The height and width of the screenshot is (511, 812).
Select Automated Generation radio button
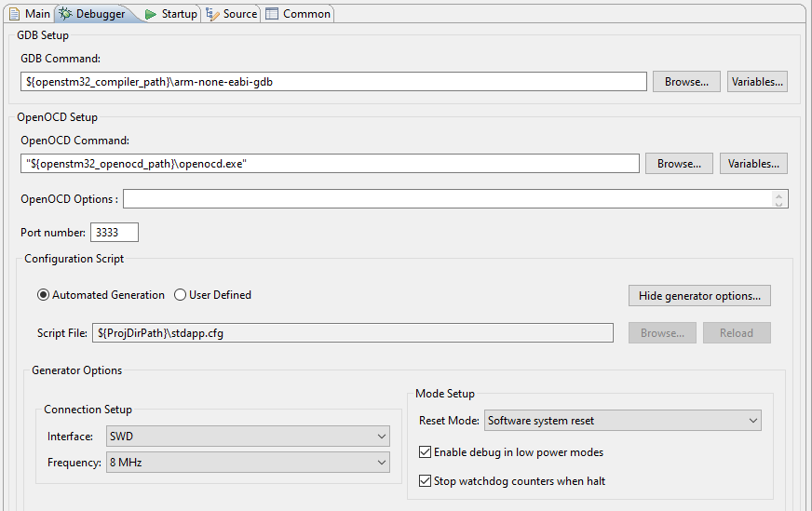pos(44,295)
